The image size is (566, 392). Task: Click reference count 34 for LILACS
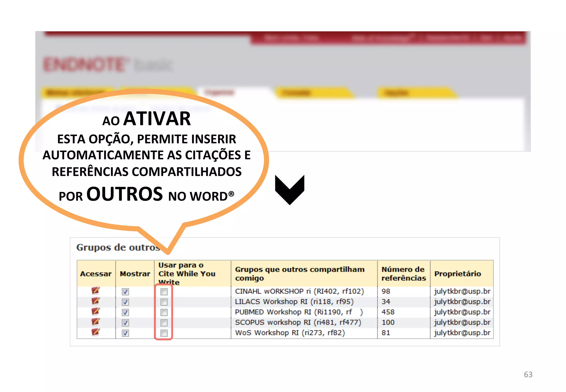386,302
